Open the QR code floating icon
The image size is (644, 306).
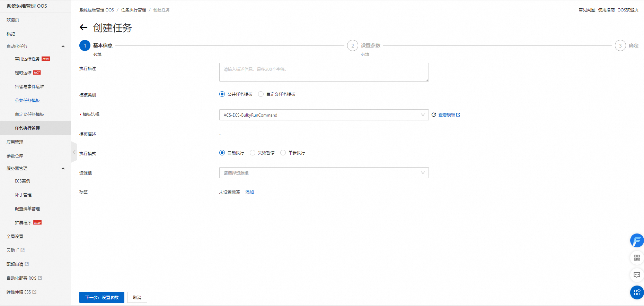point(637,257)
